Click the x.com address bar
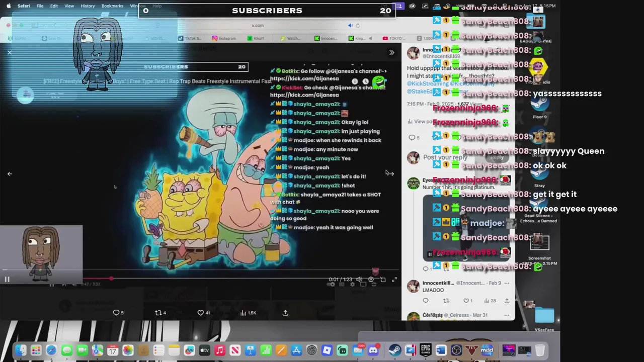644x362 pixels. pos(258,25)
